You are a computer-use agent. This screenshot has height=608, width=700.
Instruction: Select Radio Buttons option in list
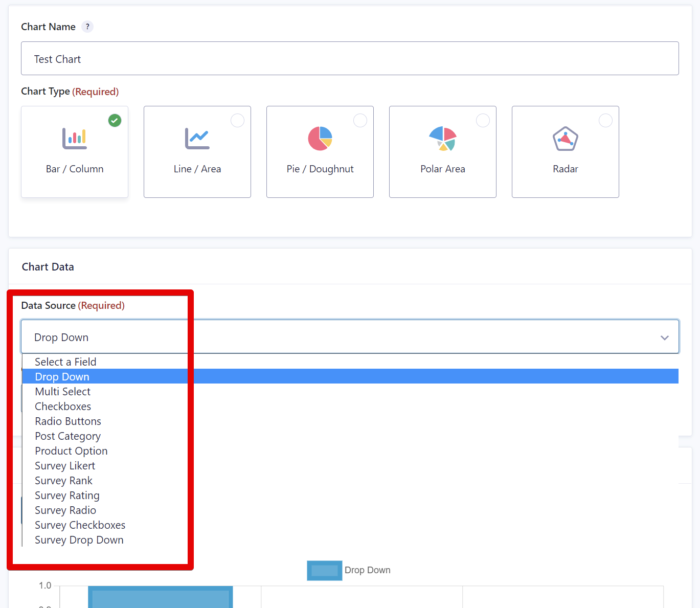coord(68,421)
